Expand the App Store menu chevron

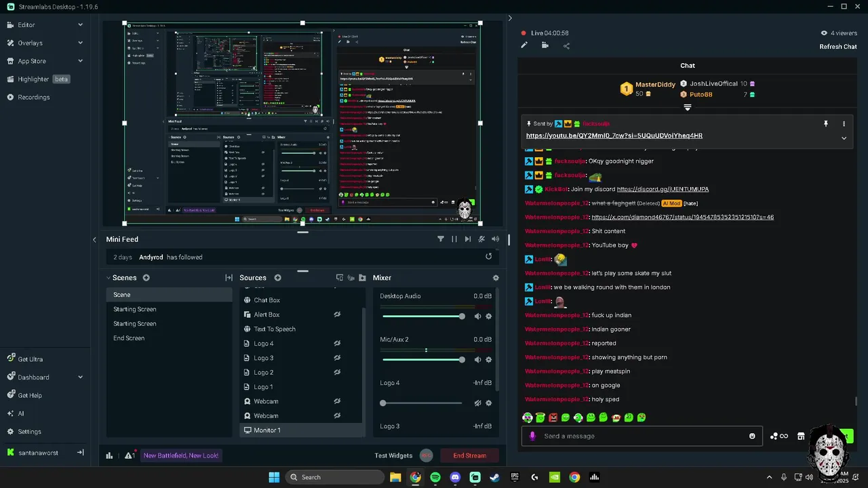80,61
